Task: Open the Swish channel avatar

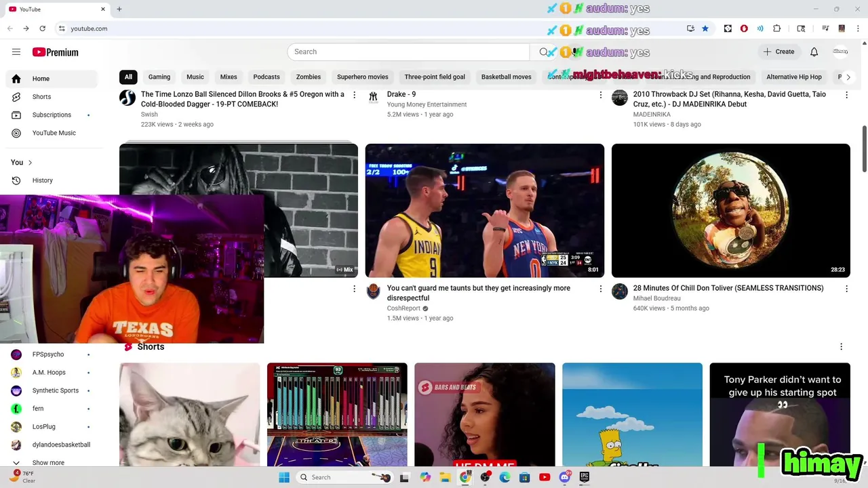Action: pyautogui.click(x=127, y=98)
